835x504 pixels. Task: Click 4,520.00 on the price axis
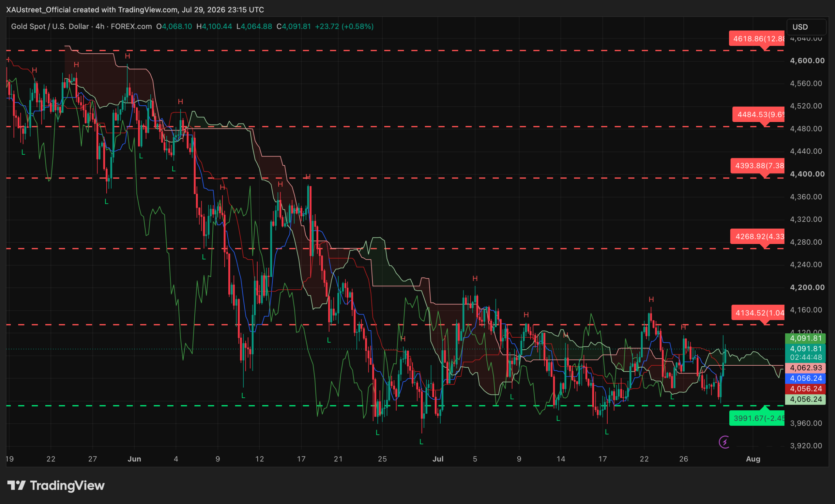click(806, 106)
